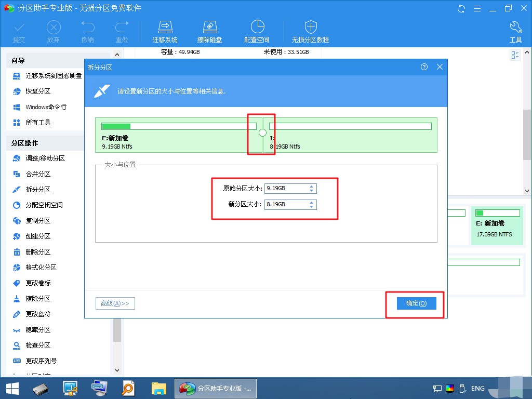The image size is (532, 399).
Task: Select 更改卷标 operation
Action: pos(31,283)
